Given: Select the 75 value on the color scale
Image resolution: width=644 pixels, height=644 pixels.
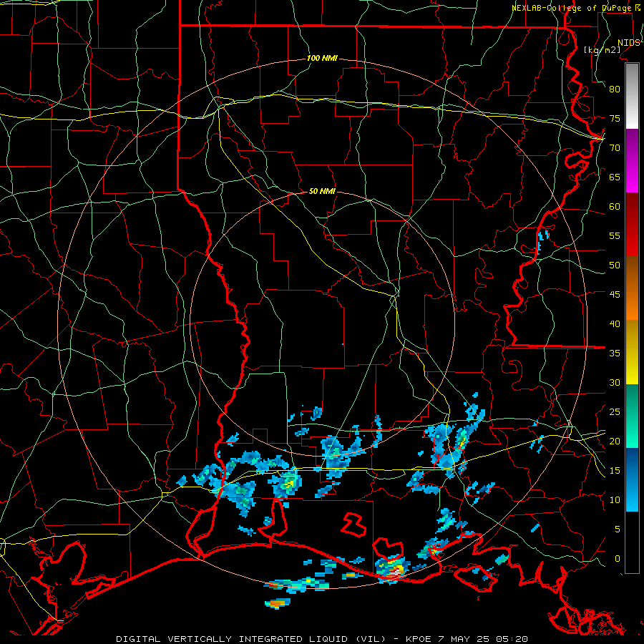Looking at the screenshot, I should 615,118.
